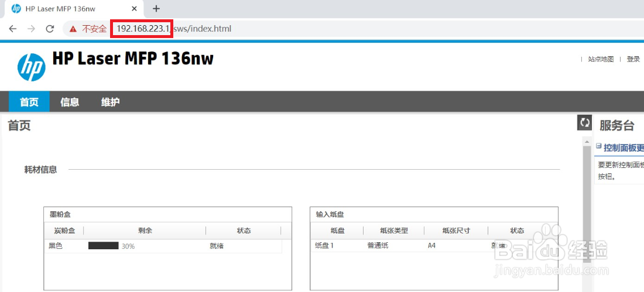Image resolution: width=644 pixels, height=292 pixels.
Task: Click the 黑色 toner row label
Action: click(x=56, y=246)
